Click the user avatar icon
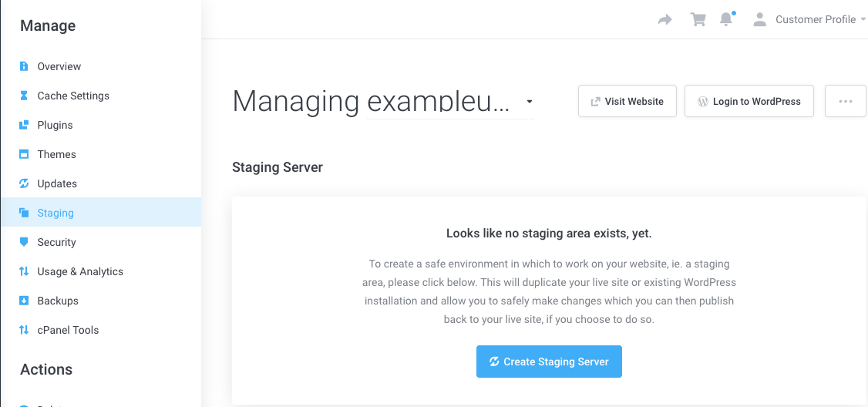Viewport: 868px width, 407px height. click(760, 19)
